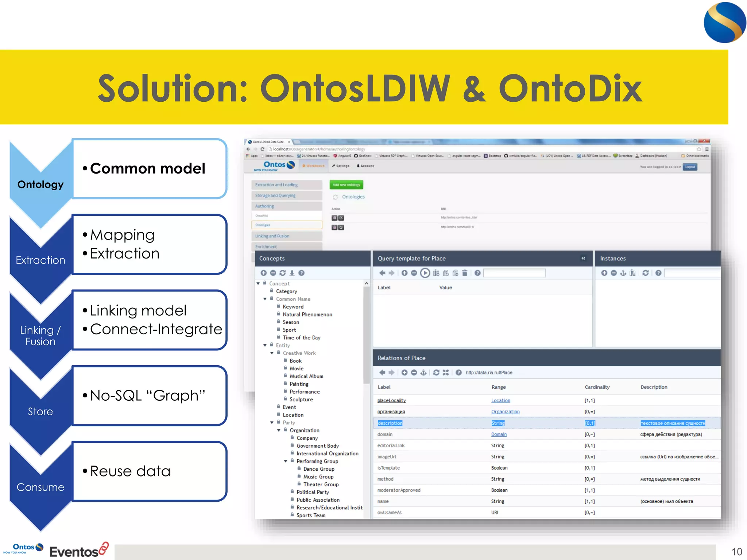Image resolution: width=747 pixels, height=560 pixels.
Task: Collapse the Common Name tree node
Action: [265, 299]
